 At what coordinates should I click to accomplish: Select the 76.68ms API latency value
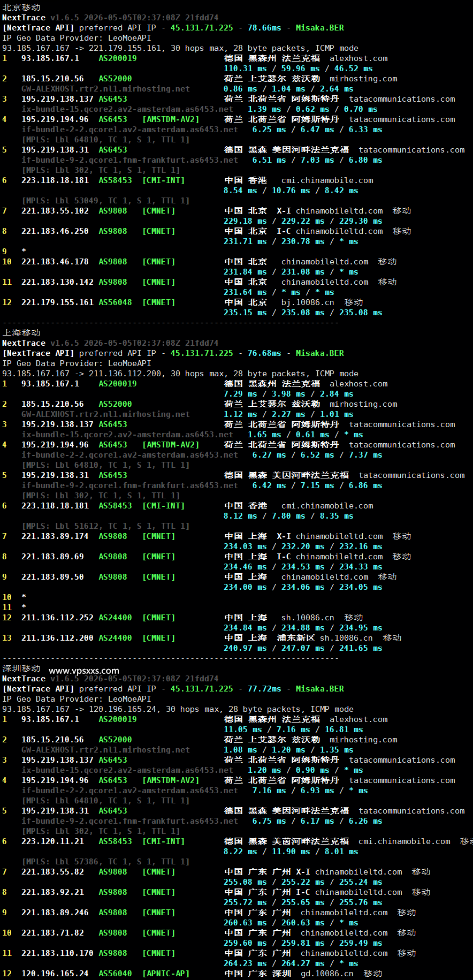264,353
